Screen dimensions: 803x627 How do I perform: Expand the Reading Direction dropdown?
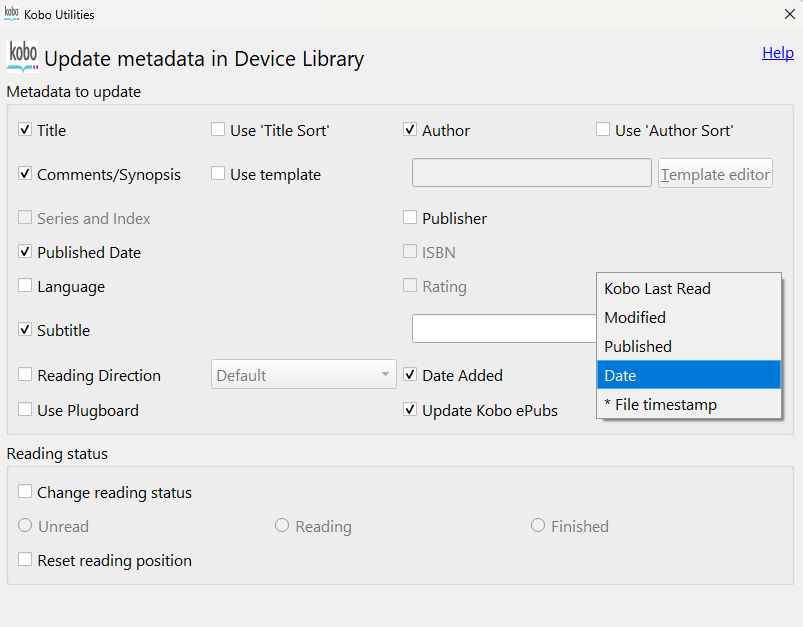coord(303,375)
